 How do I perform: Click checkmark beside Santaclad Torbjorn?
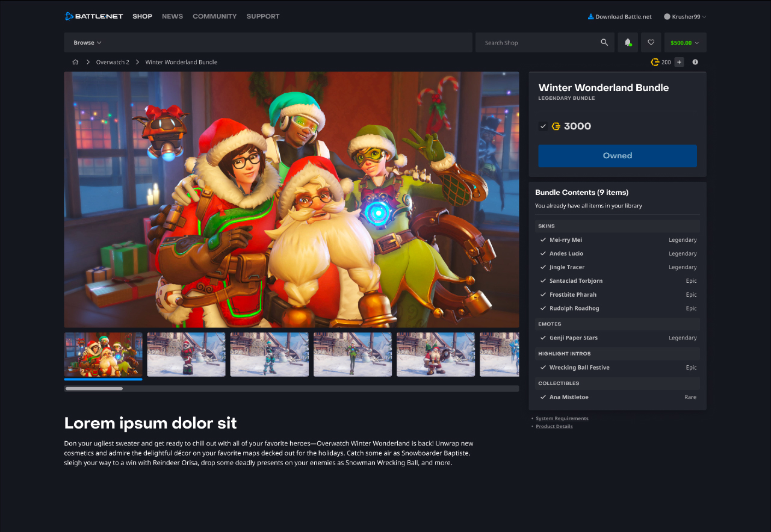pos(543,281)
